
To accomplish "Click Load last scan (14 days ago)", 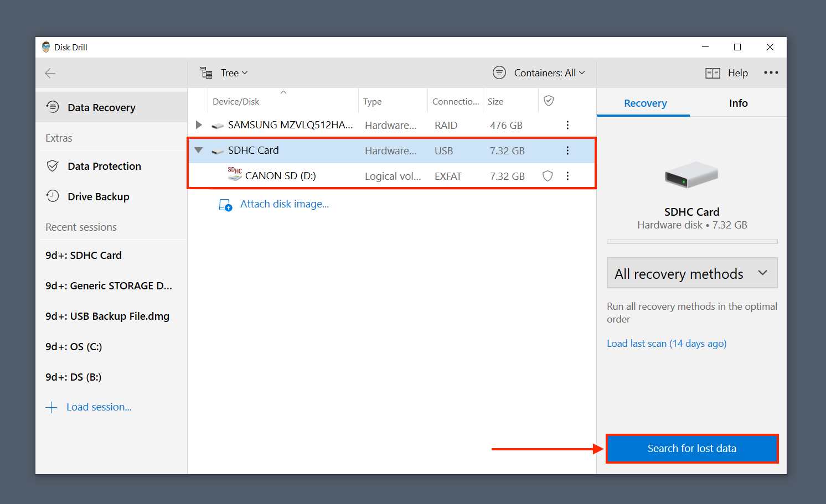I will click(667, 344).
